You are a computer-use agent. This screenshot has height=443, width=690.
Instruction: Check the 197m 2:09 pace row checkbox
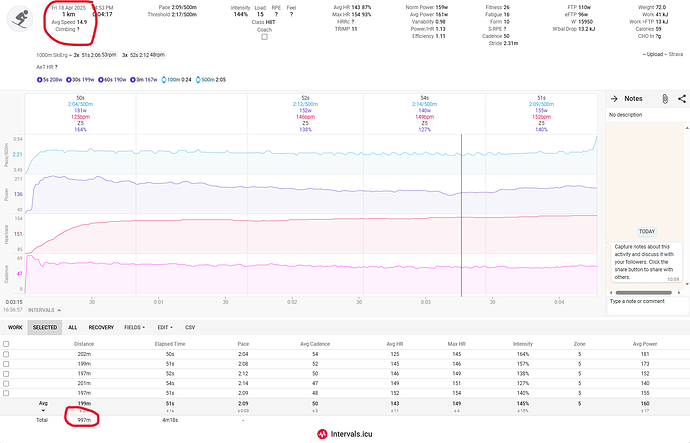click(x=6, y=393)
